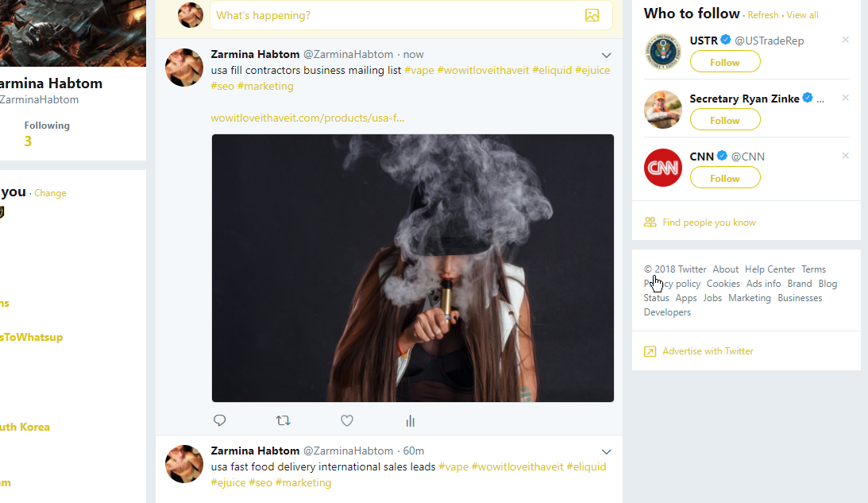This screenshot has width=868, height=503.
Task: Add photo using compose box image icon
Action: [x=592, y=15]
